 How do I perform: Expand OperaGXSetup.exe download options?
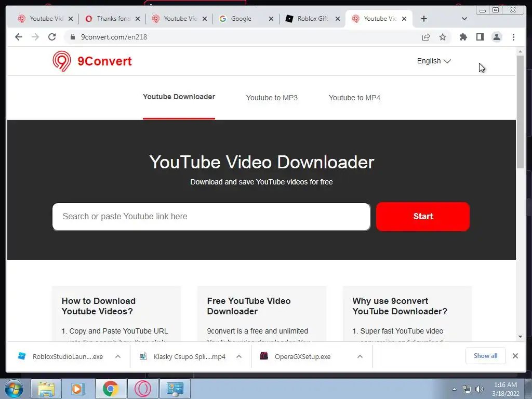point(360,356)
